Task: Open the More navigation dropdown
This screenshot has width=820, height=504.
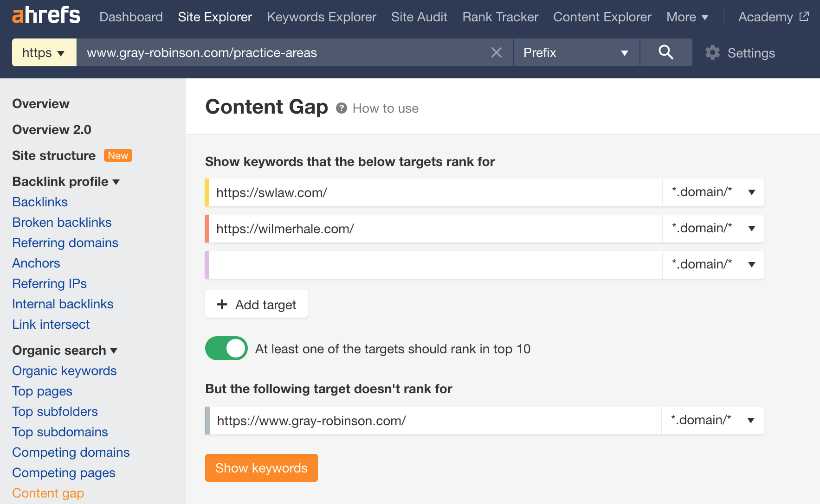Action: [687, 17]
